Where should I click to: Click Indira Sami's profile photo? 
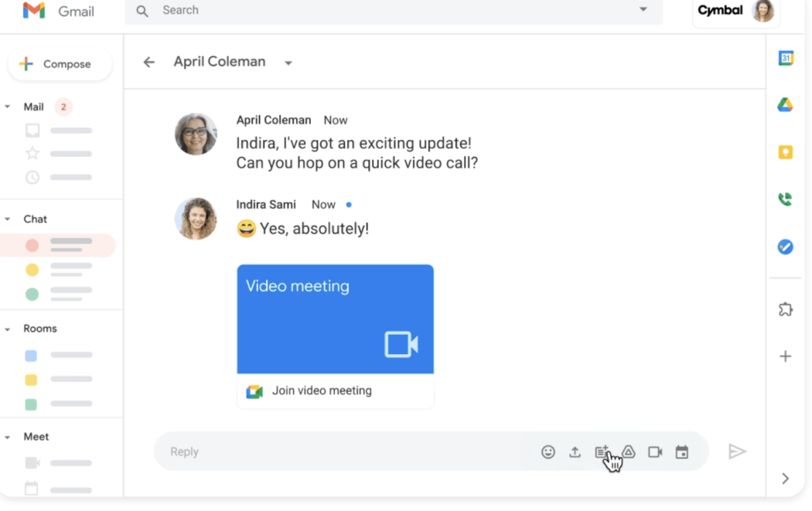click(x=196, y=219)
